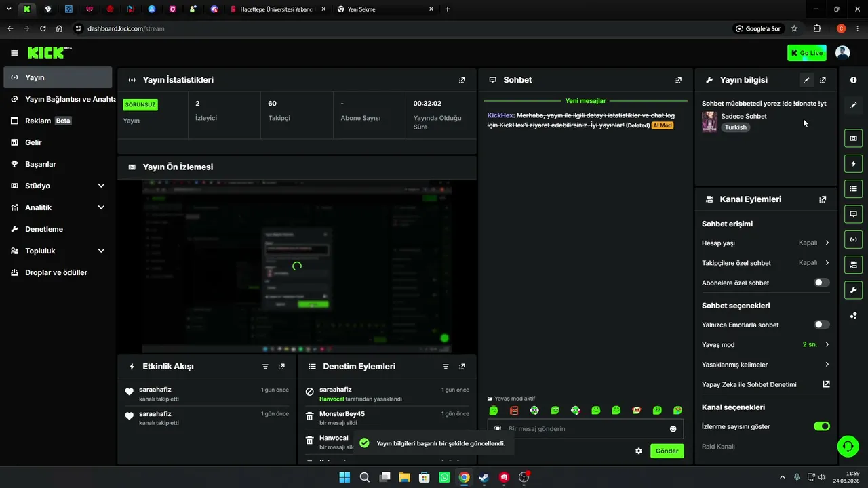
Task: Toggle the list widget in right rail
Action: (x=853, y=189)
